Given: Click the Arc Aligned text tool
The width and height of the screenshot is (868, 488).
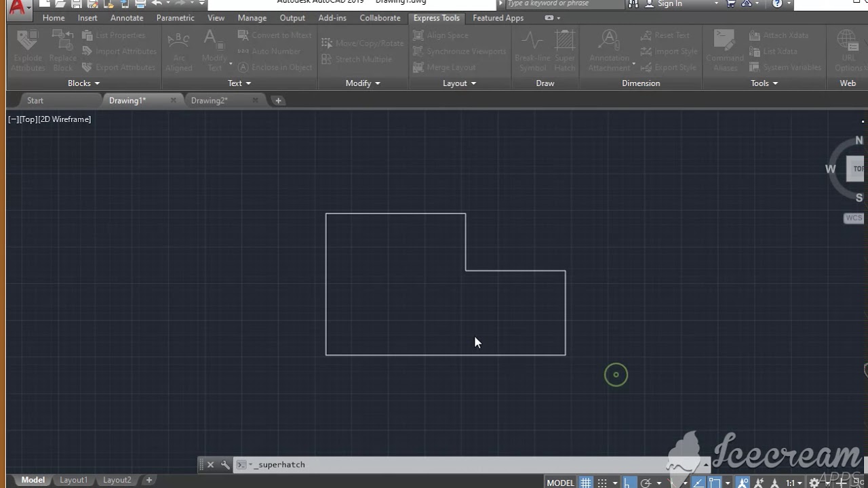Looking at the screenshot, I should coord(179,51).
